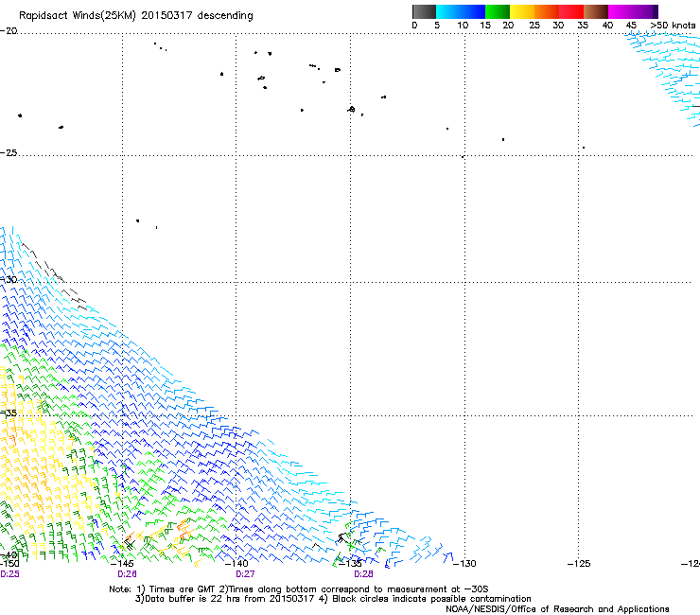700x615 pixels.
Task: Click the purple '0:28' time label
Action: point(363,574)
